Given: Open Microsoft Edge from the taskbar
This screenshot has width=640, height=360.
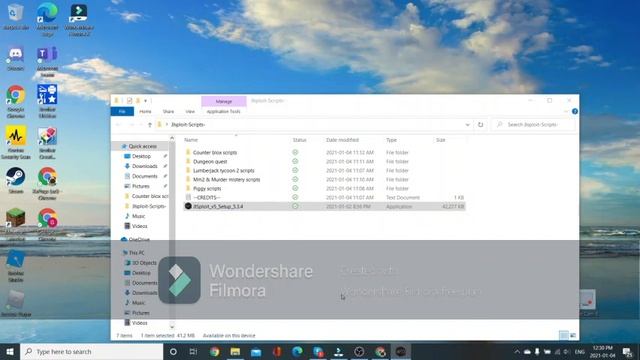Looking at the screenshot, I should (x=297, y=351).
